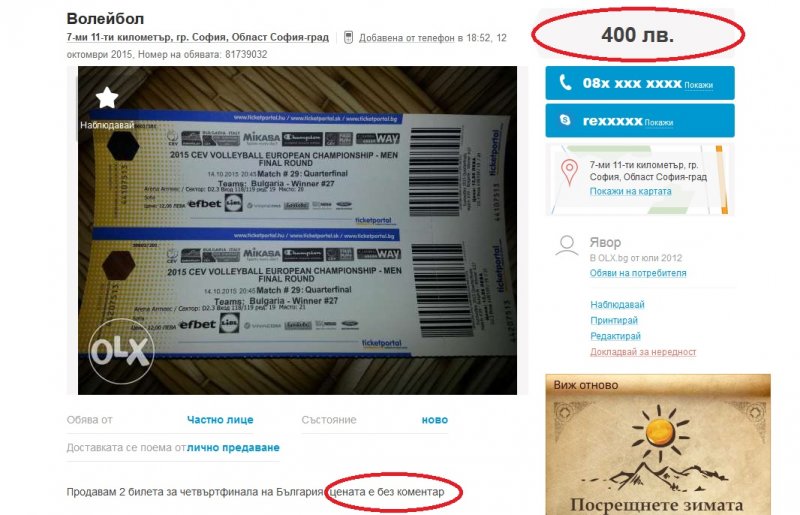
Task: Click the Skype logo icon
Action: [565, 120]
